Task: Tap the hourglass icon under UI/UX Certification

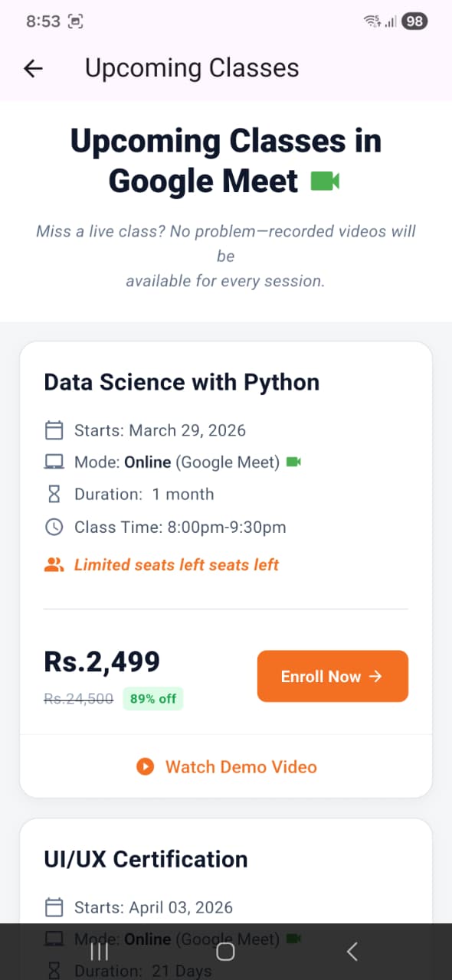Action: pyautogui.click(x=54, y=969)
